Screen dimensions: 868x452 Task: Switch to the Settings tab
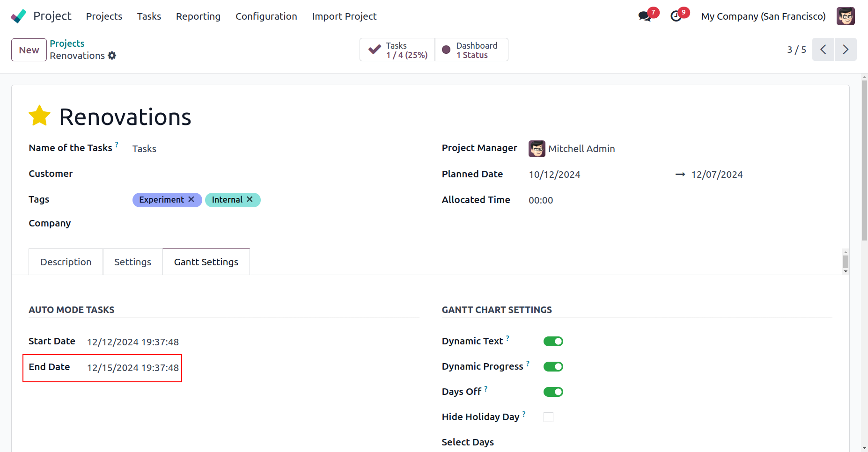[x=132, y=262]
